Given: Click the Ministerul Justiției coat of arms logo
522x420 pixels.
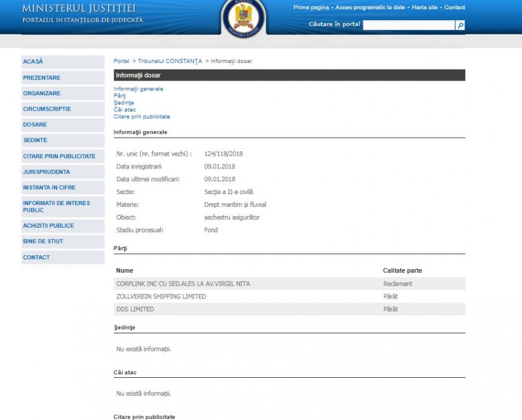Looking at the screenshot, I should 243,17.
